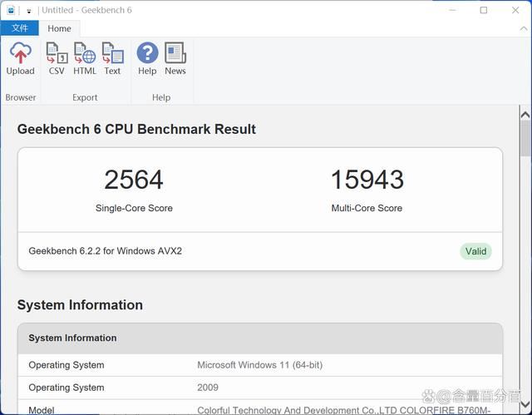Image resolution: width=532 pixels, height=415 pixels.
Task: Export result as Text
Action: tap(112, 59)
